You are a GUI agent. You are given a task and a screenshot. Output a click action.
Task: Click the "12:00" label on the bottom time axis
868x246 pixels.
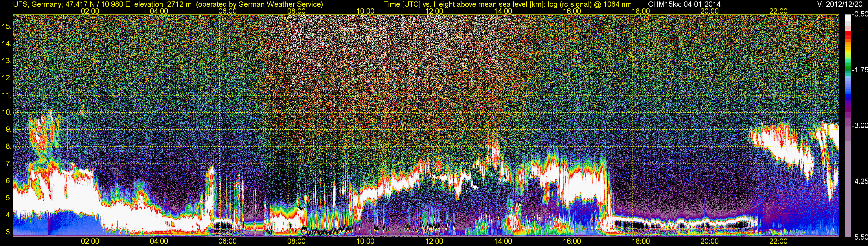pyautogui.click(x=434, y=241)
